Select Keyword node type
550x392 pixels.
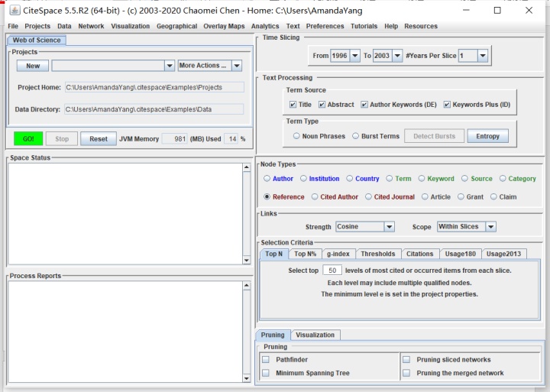422,179
